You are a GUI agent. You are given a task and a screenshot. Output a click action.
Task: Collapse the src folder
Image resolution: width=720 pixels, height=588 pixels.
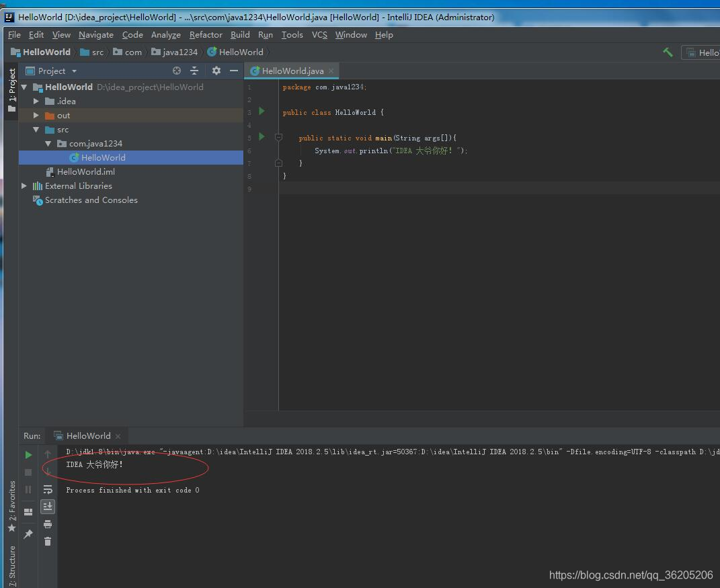point(36,130)
